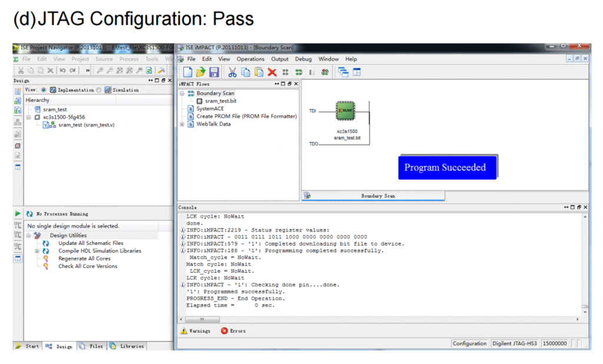Click the red Errors icon in Console
Screen dimensions: 603x364
point(224,331)
